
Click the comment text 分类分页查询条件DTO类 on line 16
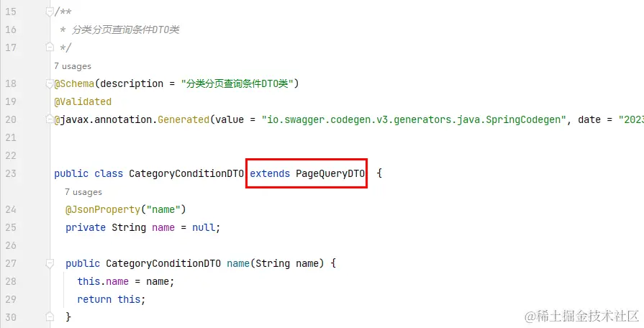click(126, 30)
